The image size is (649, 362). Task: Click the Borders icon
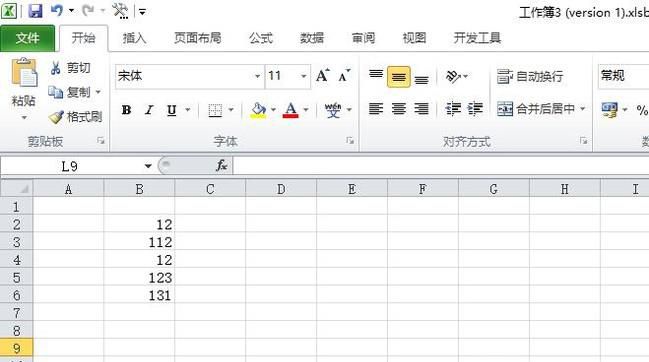coord(215,110)
